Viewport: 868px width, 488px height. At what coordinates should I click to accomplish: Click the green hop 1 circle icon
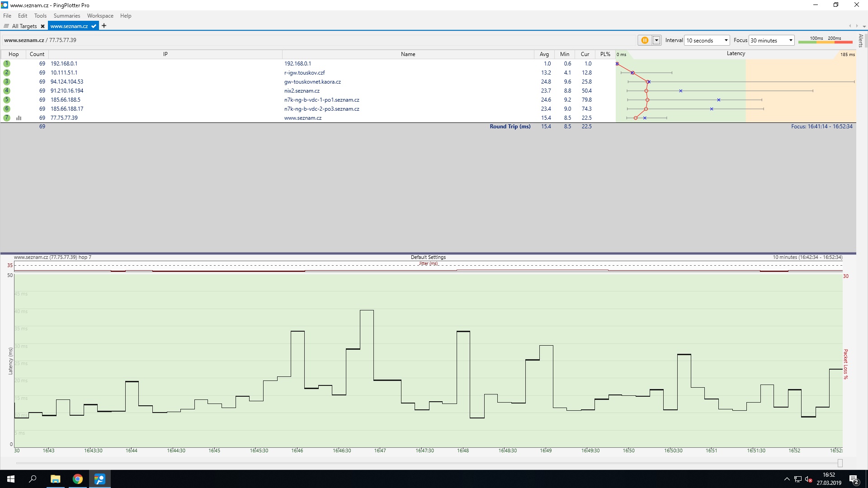(x=7, y=64)
